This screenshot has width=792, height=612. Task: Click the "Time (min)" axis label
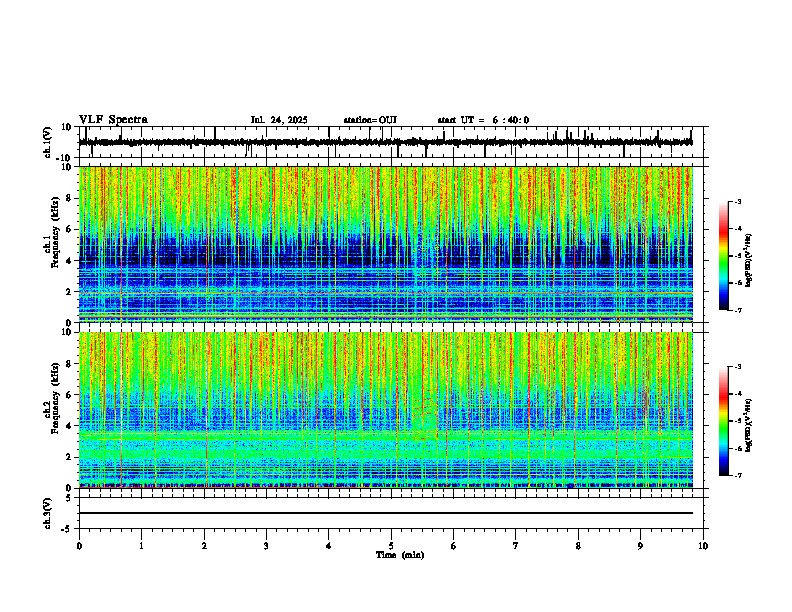tap(400, 555)
